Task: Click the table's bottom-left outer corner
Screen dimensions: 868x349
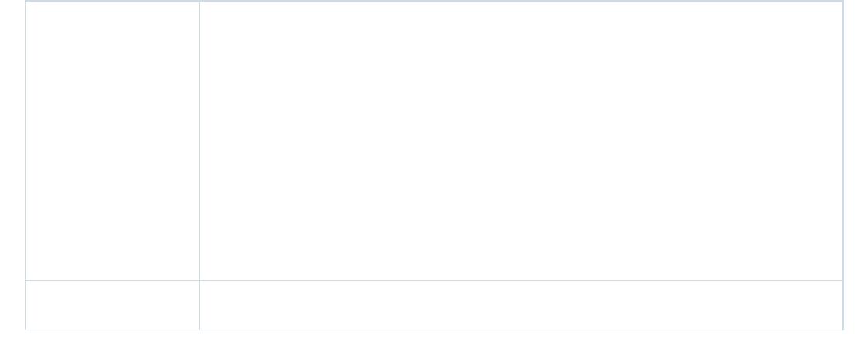Action: (x=26, y=330)
